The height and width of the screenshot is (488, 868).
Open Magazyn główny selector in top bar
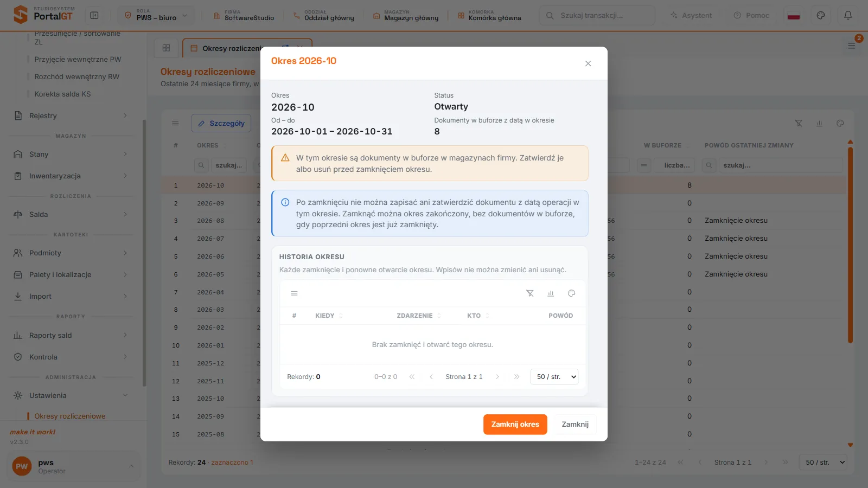(406, 15)
